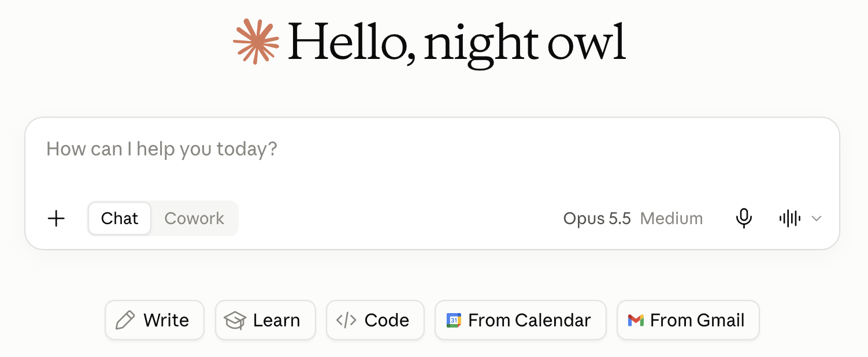Viewport: 868px width, 357px height.
Task: Click the pencil icon on Write
Action: coord(125,320)
